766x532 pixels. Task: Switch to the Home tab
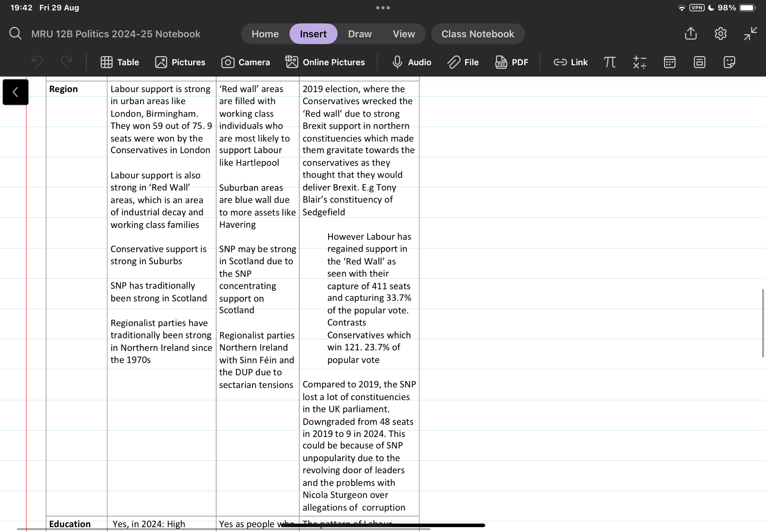click(265, 34)
